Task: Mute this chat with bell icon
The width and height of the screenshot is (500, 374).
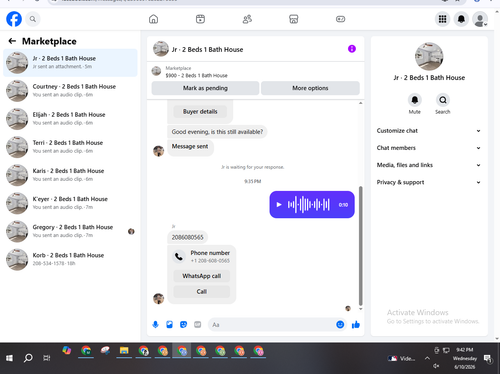Action: (x=415, y=100)
